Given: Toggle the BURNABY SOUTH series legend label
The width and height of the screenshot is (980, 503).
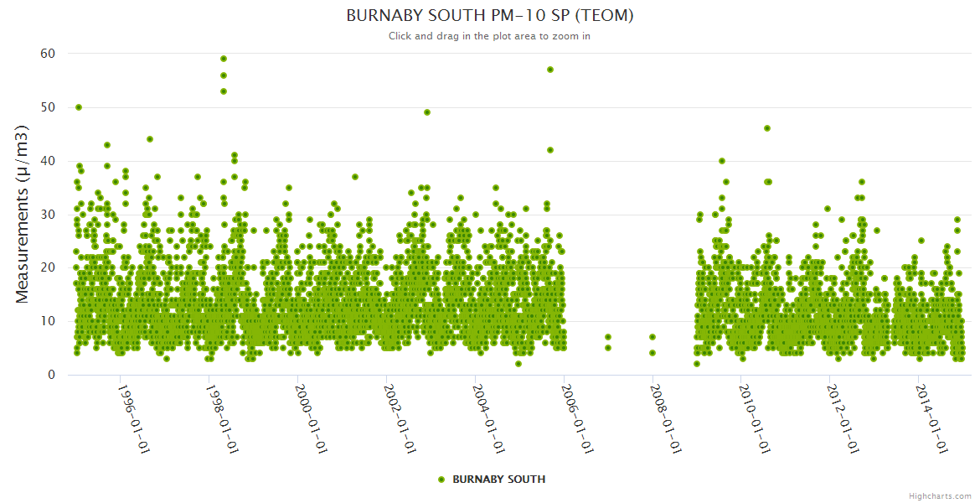Looking at the screenshot, I should pyautogui.click(x=498, y=480).
